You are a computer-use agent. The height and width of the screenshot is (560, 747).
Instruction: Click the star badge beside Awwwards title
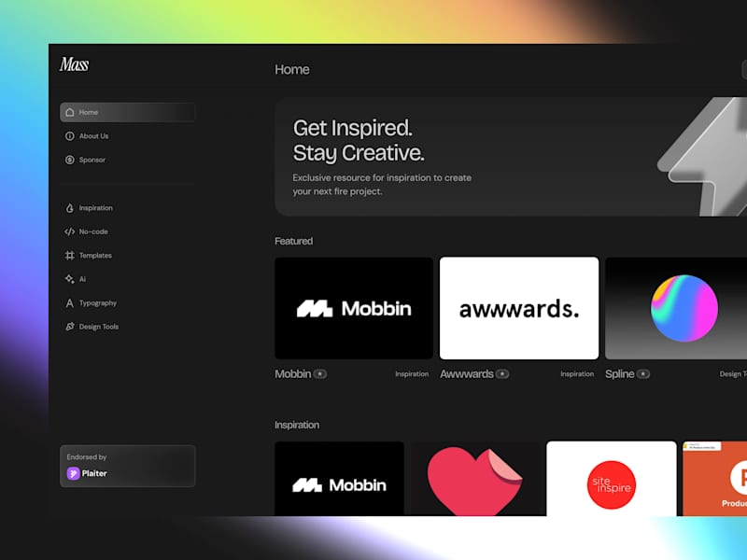click(x=502, y=374)
